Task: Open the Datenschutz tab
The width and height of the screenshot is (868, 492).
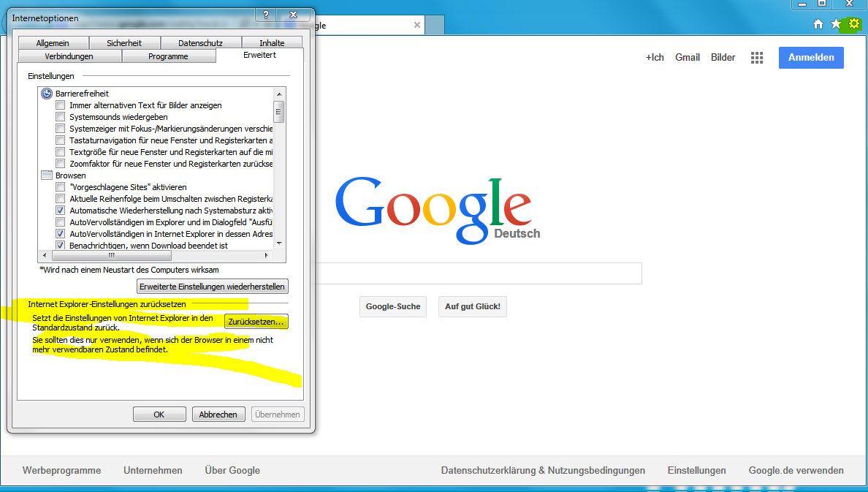Action: click(x=201, y=42)
